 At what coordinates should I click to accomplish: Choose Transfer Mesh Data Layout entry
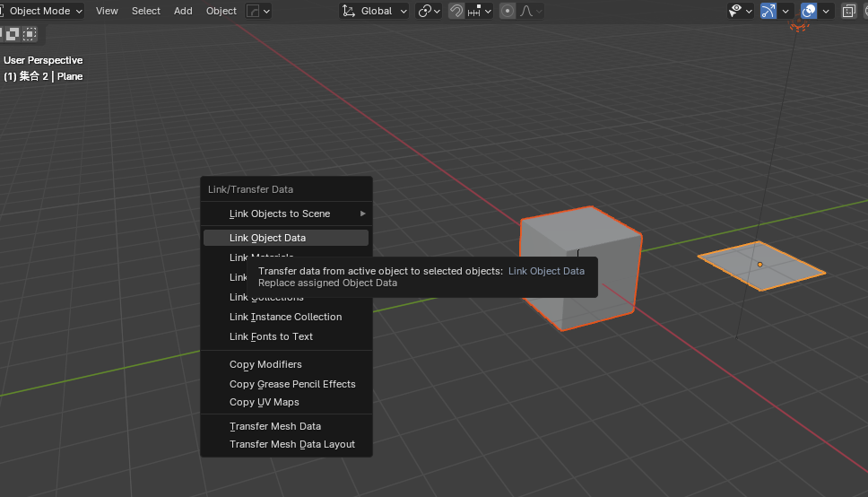click(x=286, y=444)
